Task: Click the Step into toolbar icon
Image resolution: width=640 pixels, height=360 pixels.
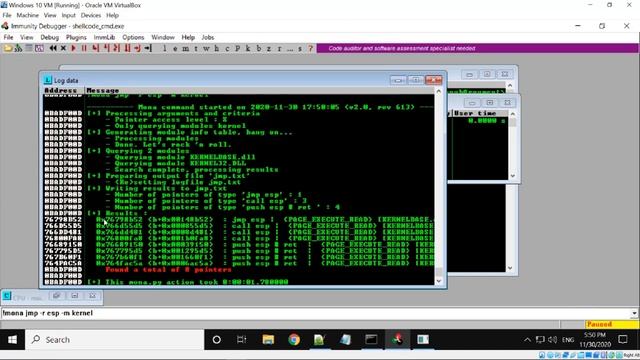Action: click(x=96, y=48)
